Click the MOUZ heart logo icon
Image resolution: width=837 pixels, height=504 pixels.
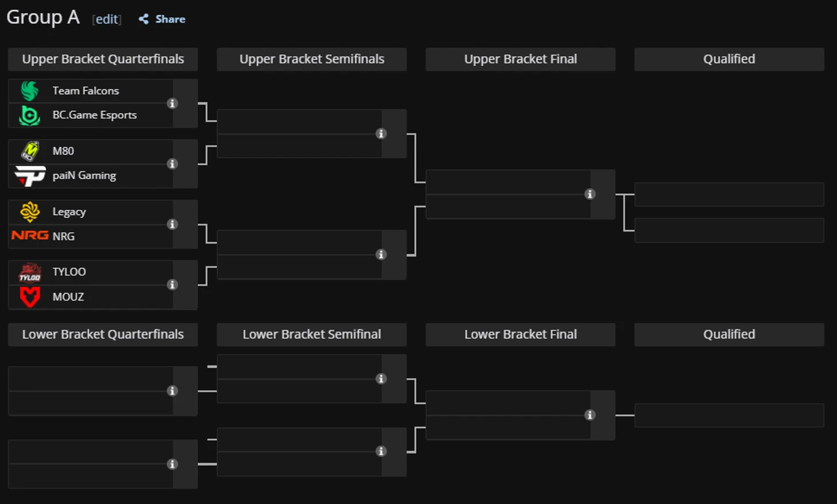(x=30, y=297)
